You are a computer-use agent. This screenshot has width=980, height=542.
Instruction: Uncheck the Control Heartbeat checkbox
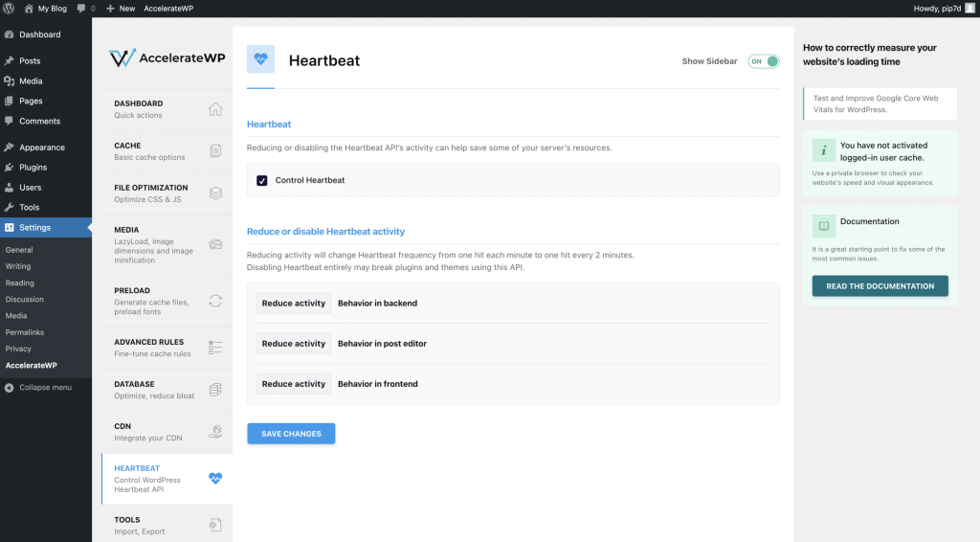click(262, 180)
